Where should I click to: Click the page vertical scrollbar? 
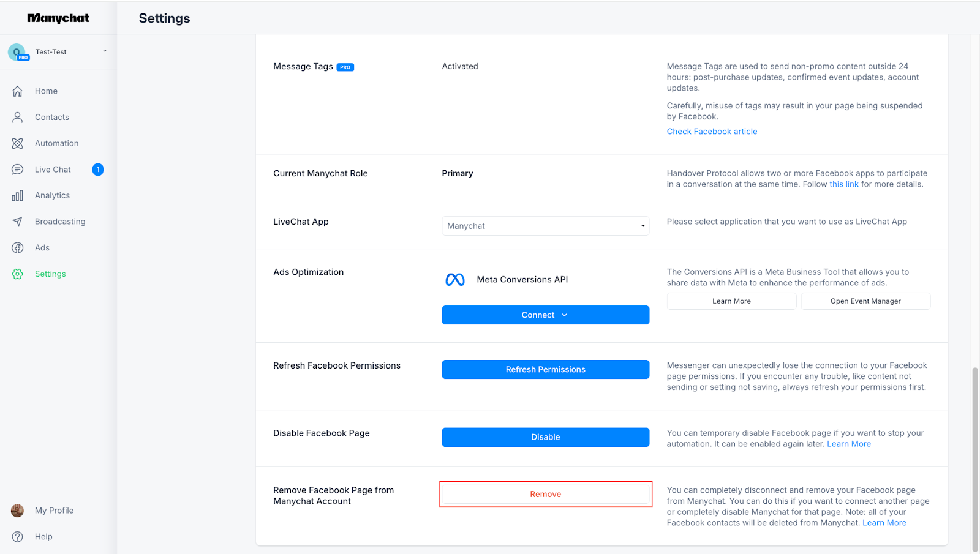pos(975,459)
